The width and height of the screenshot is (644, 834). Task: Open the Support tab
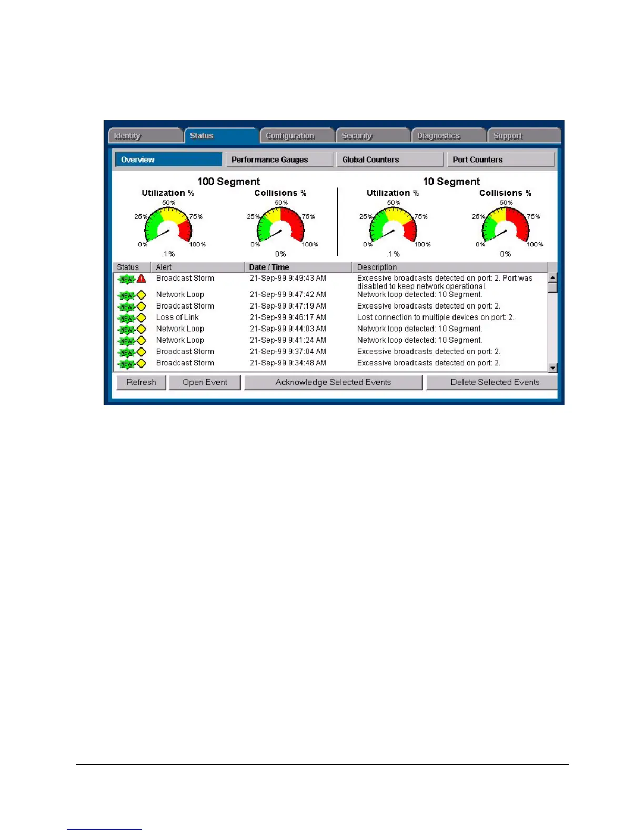pos(524,136)
